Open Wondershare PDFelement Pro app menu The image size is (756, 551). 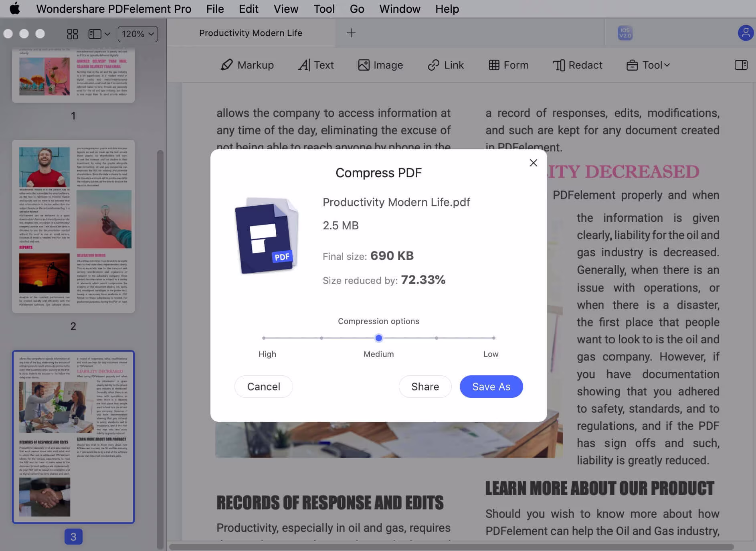113,8
